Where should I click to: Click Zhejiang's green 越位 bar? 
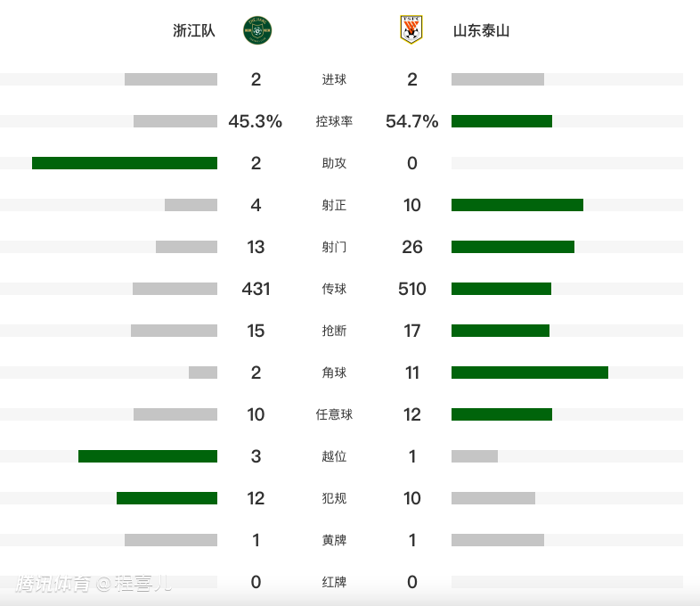(148, 456)
